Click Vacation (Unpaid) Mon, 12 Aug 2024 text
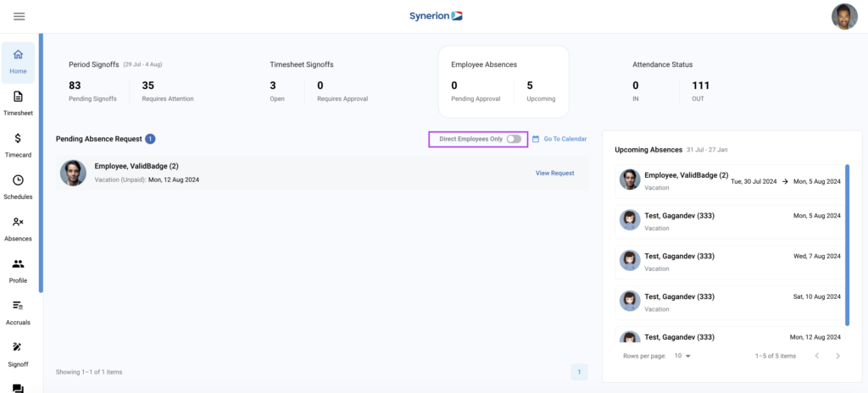The width and height of the screenshot is (868, 393). (x=147, y=180)
